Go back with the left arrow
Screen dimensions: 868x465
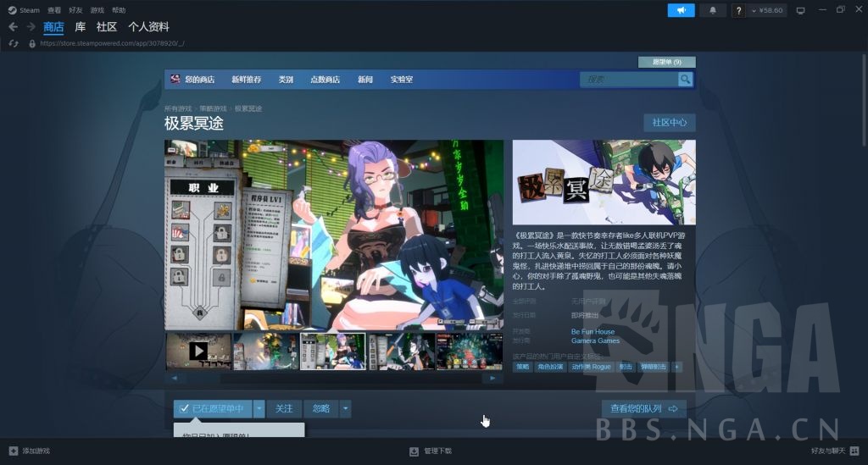14,26
